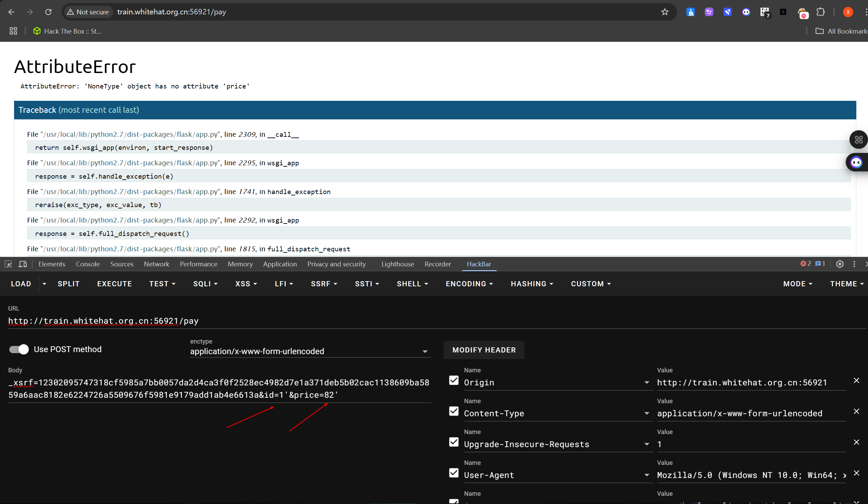868x504 pixels.
Task: Click the browser forward arrow
Action: coord(29,12)
